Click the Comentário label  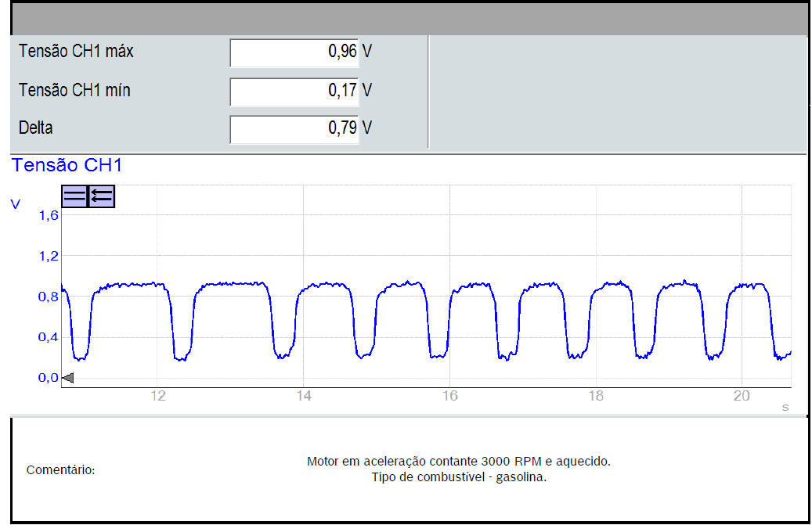(x=61, y=470)
